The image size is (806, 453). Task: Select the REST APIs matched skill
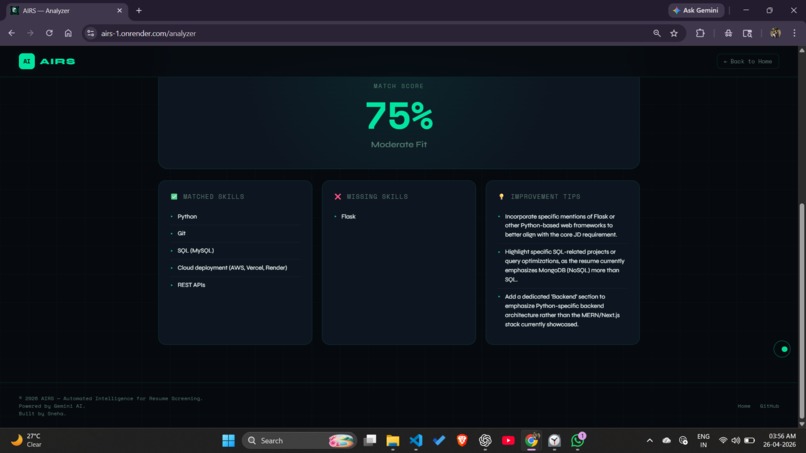point(191,285)
